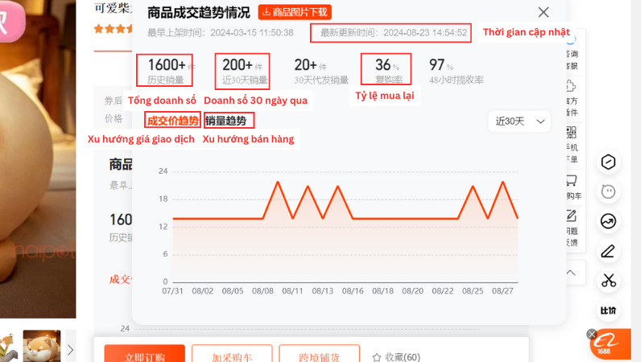Image resolution: width=644 pixels, height=362 pixels.
Task: Select the scissors icon in floating toolbar
Action: pos(609,281)
